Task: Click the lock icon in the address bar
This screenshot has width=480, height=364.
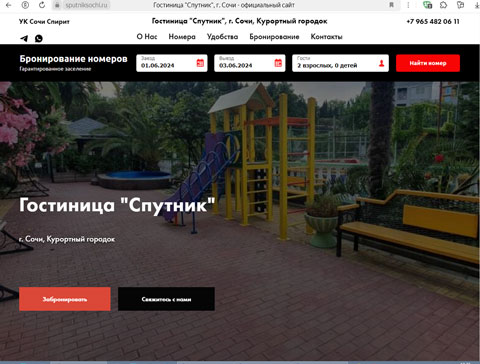Action: [57, 5]
